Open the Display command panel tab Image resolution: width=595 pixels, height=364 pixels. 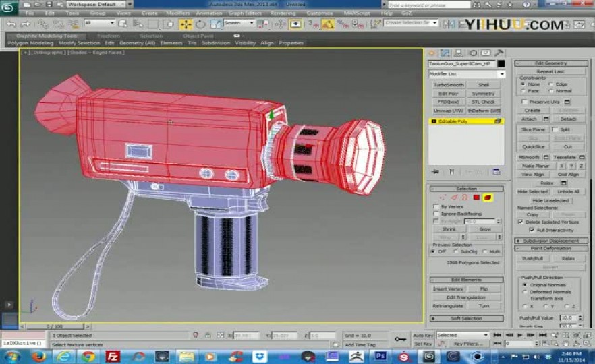pyautogui.click(x=486, y=53)
